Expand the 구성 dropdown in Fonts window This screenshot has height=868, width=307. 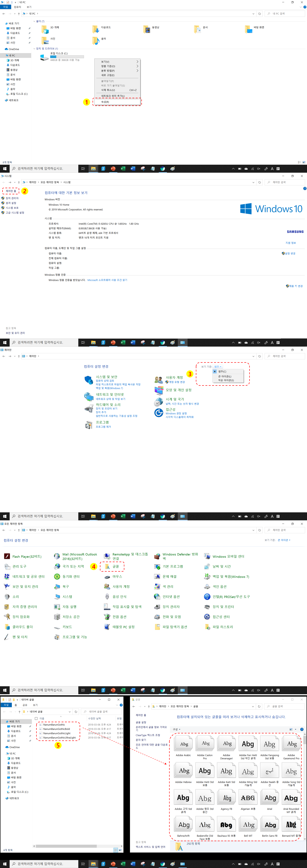(x=177, y=729)
